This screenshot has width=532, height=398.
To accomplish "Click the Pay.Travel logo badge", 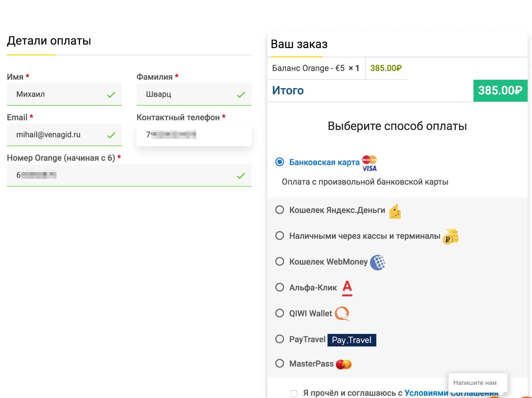I will coord(352,340).
